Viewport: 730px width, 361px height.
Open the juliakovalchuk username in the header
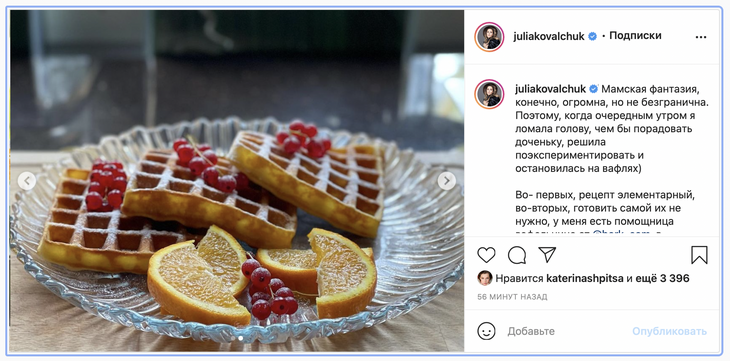[x=549, y=36]
